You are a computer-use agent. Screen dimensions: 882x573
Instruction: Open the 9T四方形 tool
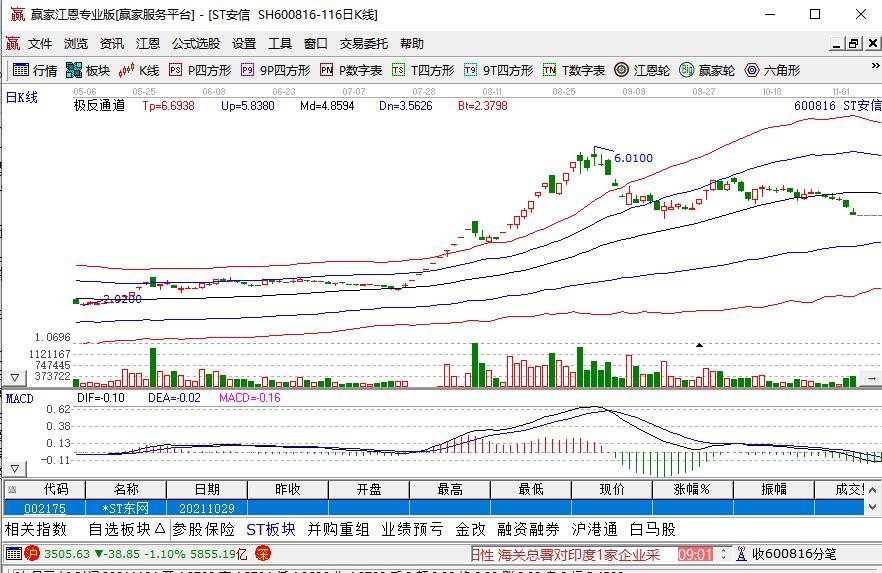point(498,70)
